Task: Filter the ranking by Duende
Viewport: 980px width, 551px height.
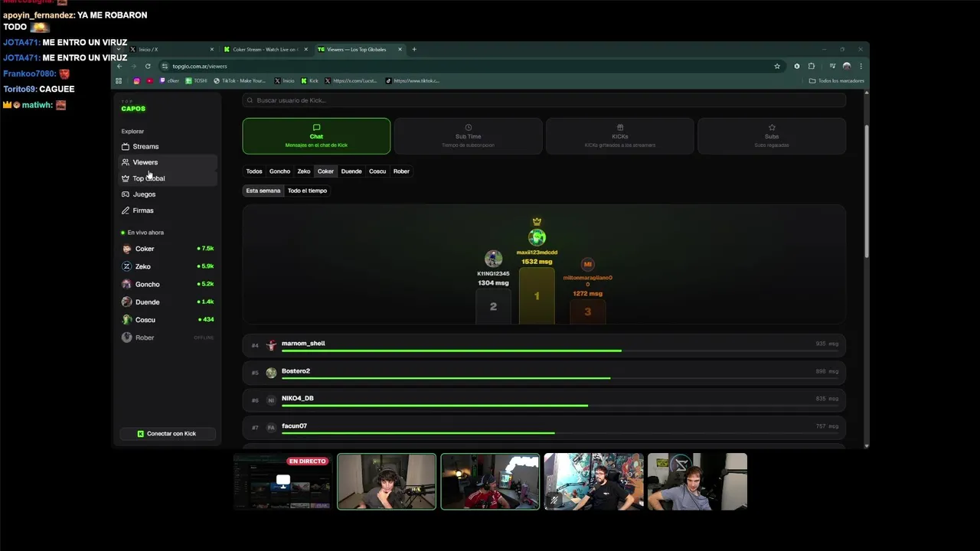Action: coord(351,171)
